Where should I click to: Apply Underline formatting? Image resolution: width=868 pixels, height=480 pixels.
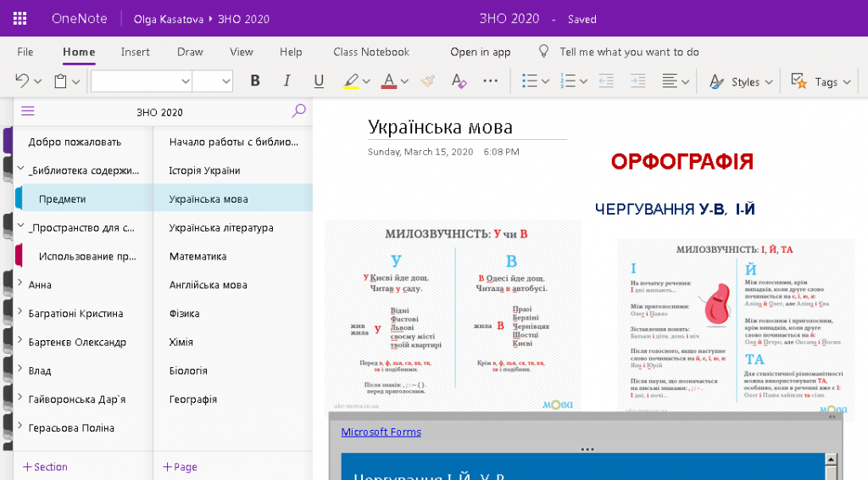tap(319, 81)
